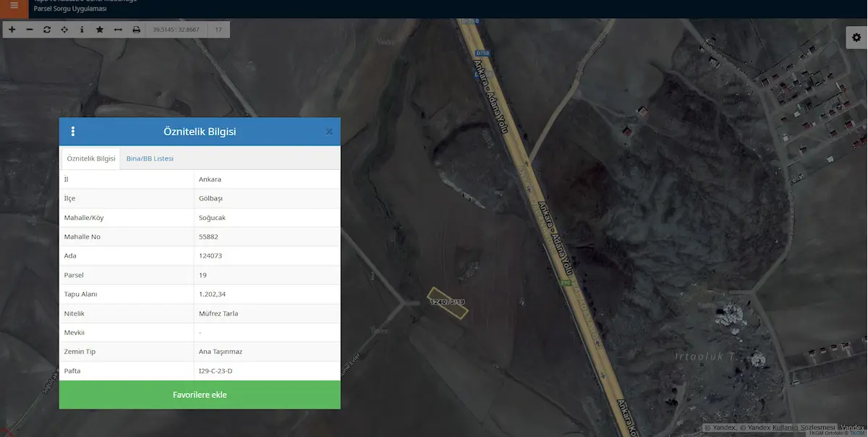Open the hamburger menu in header
This screenshot has width=868, height=437.
tap(14, 6)
